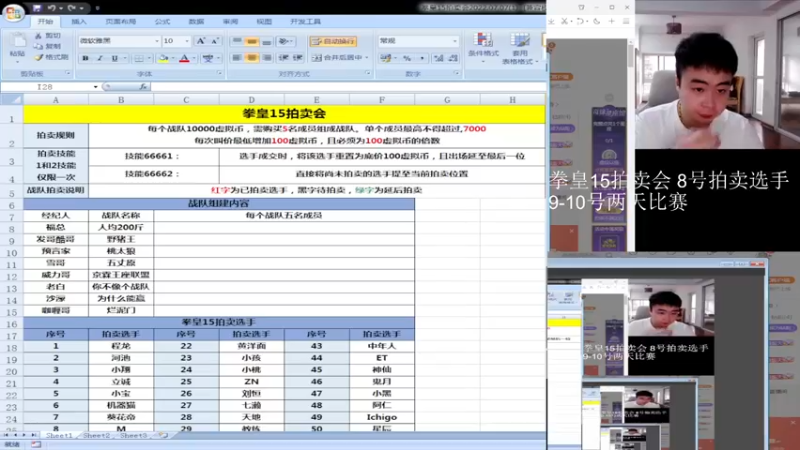Switch to the 公式 ribbon tab
Viewport: 800px width, 450px height.
coord(162,21)
